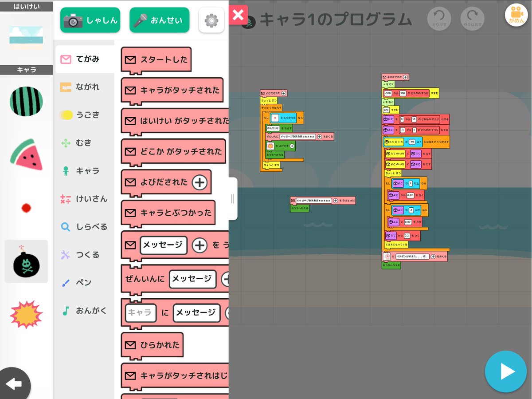Image resolution: width=532 pixels, height=399 pixels.
Task: Click plus on メッセージ をう palette block
Action: pos(199,245)
